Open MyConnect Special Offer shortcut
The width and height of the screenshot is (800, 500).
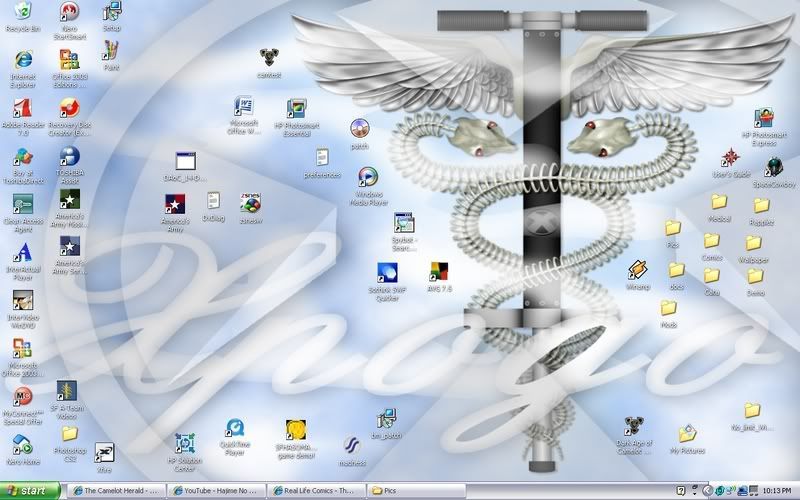(22, 396)
